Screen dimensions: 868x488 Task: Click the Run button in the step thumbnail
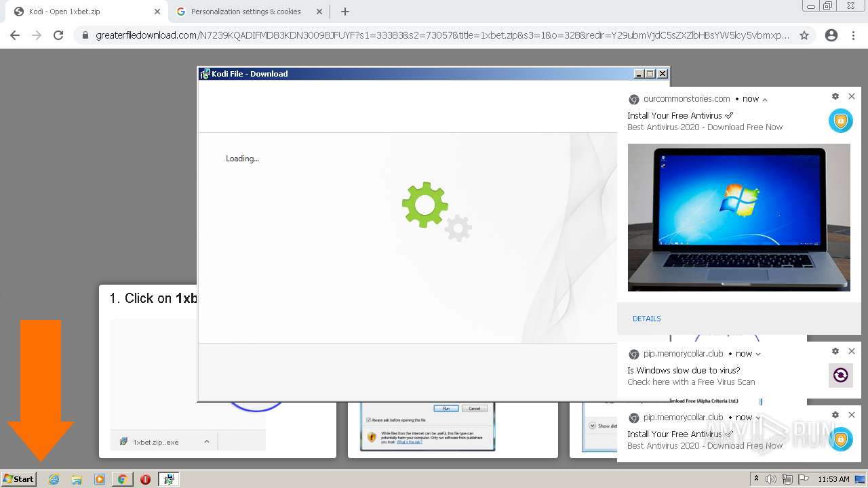(x=446, y=408)
